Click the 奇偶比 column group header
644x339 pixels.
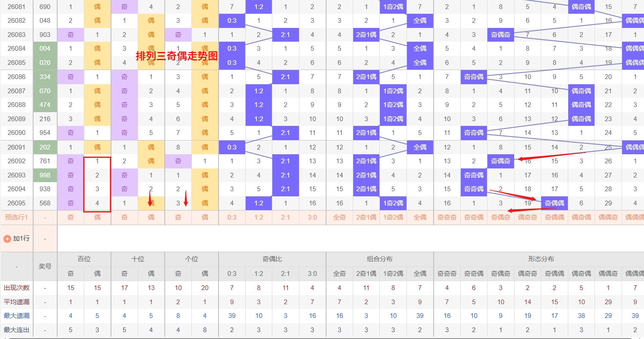tap(272, 259)
